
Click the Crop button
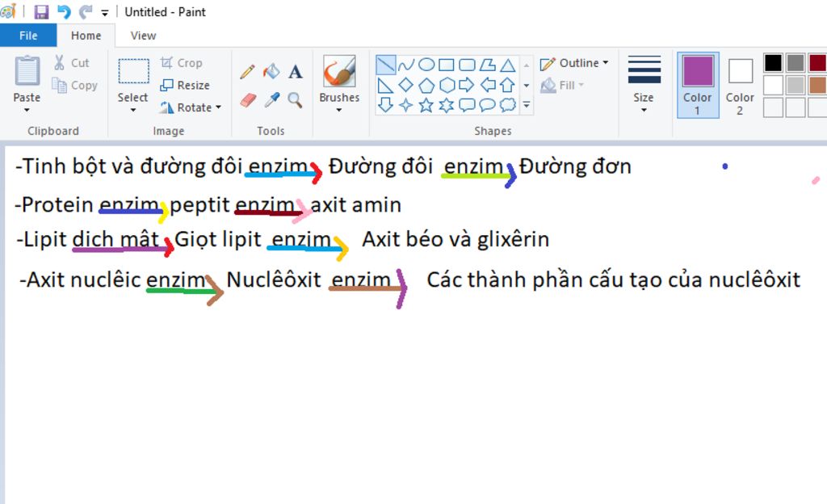181,63
